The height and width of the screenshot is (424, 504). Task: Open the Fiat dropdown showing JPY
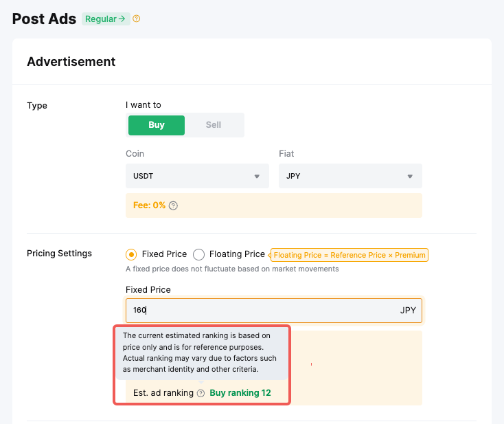click(350, 176)
